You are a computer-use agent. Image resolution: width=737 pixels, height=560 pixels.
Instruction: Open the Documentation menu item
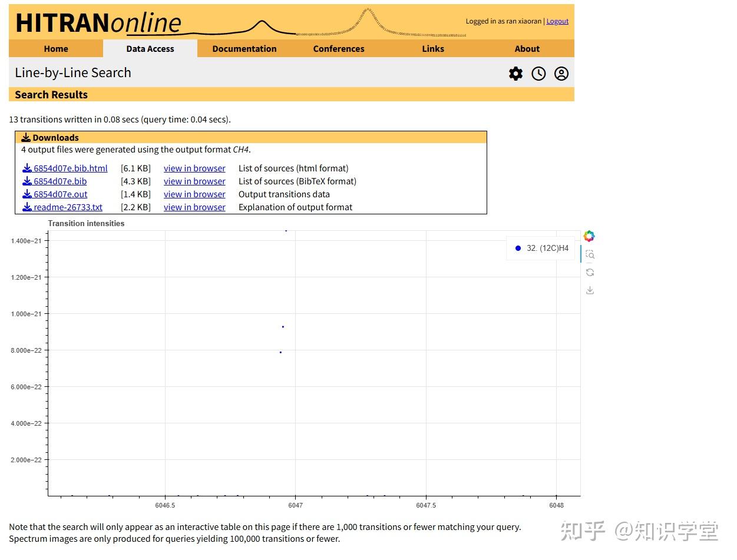coord(244,49)
